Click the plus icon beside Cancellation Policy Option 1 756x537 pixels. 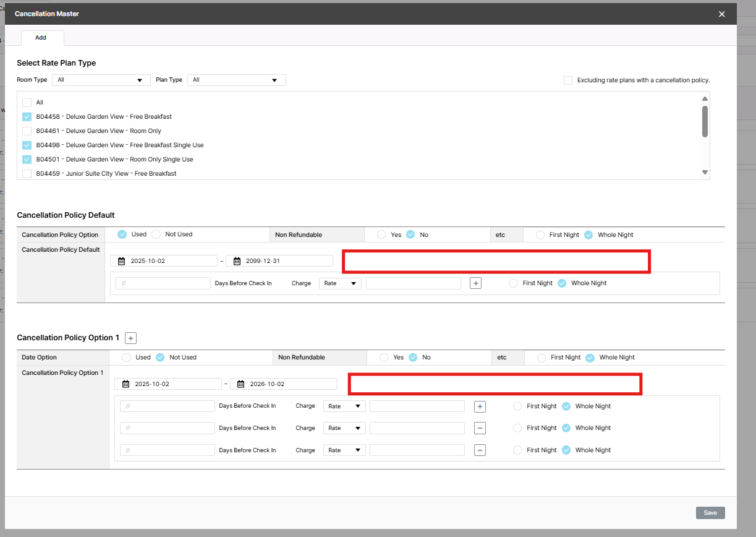click(130, 338)
